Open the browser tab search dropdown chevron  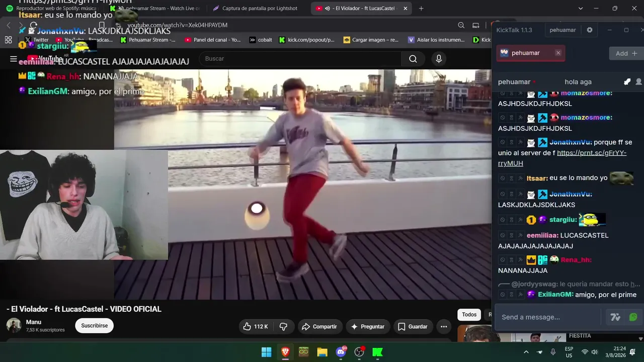[581, 9]
